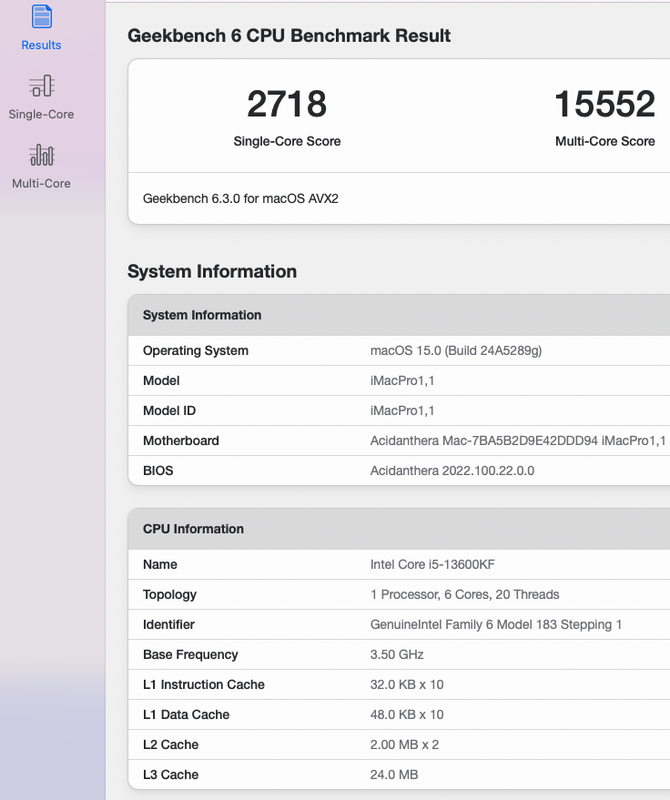Click the macOS 15.0 (Build 24A5289g) value

click(x=456, y=351)
